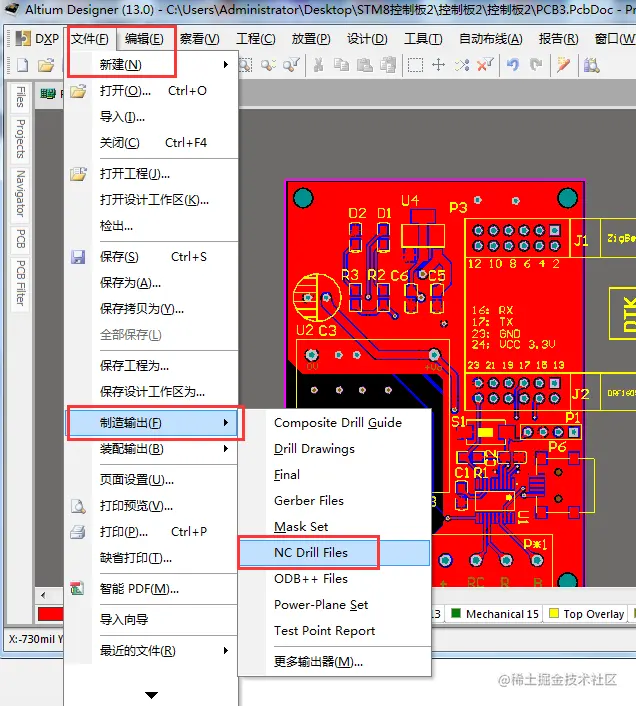Click the zoom selected objects icon
The image size is (636, 706).
pyautogui.click(x=268, y=65)
